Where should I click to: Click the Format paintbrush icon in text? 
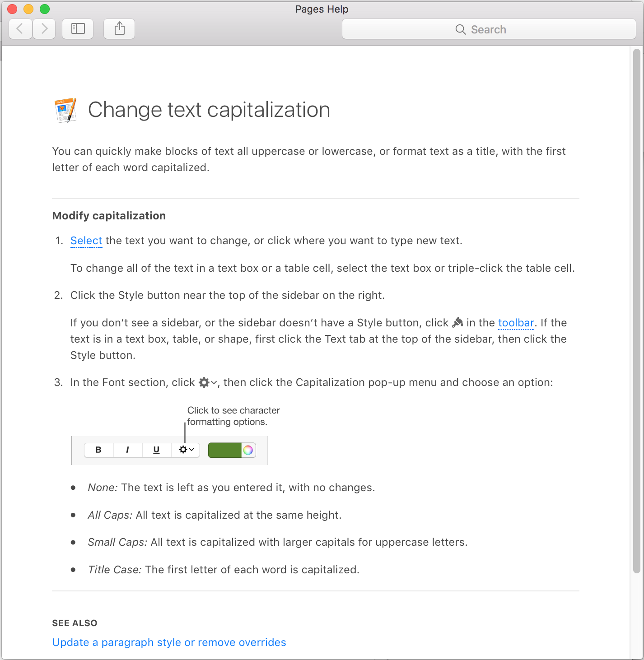(457, 322)
